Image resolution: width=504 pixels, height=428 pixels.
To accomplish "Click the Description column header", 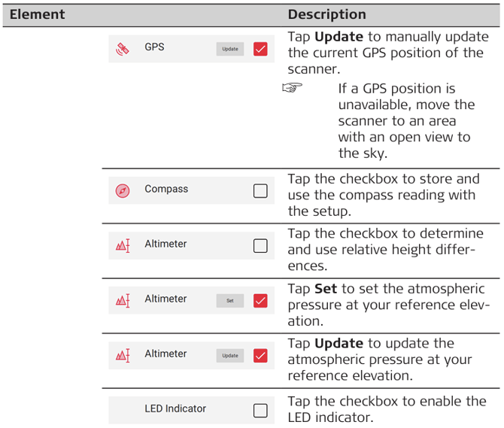I will [x=326, y=14].
